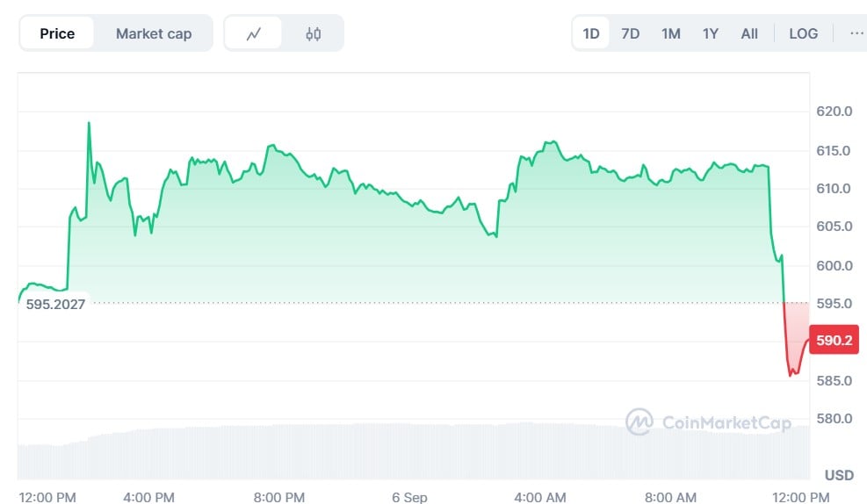Set time range to 7D
The height and width of the screenshot is (504, 867).
point(630,33)
